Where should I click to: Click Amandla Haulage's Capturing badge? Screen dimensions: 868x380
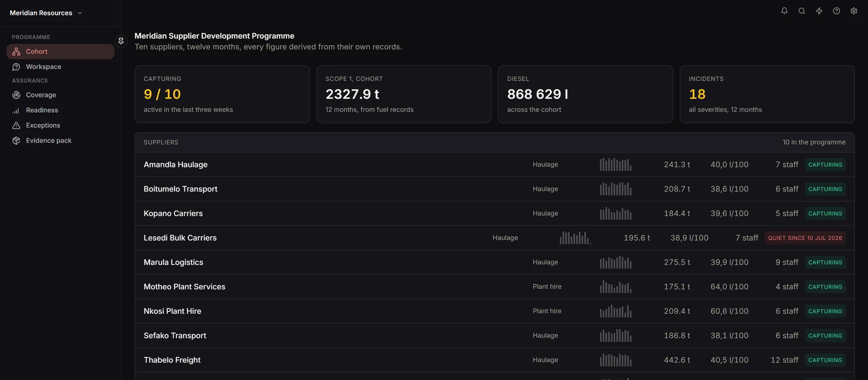[x=825, y=165]
